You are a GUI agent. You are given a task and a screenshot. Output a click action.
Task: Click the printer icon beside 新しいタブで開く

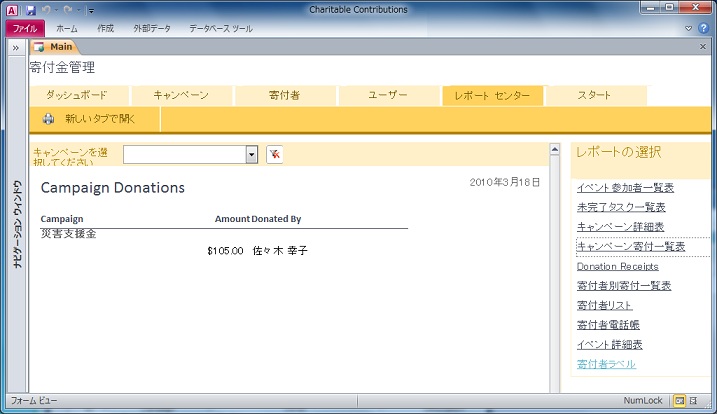coord(48,119)
